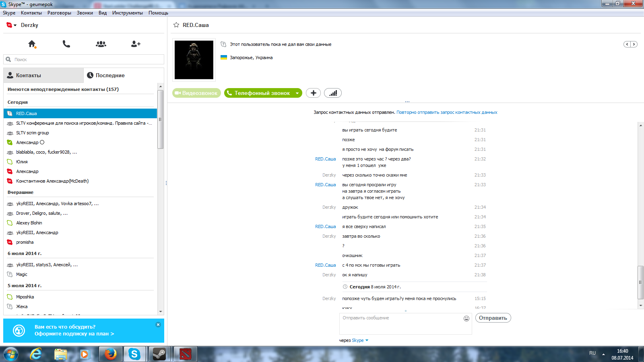The image size is (644, 362).
Task: Open the Miposhka conversation
Action: [80, 297]
